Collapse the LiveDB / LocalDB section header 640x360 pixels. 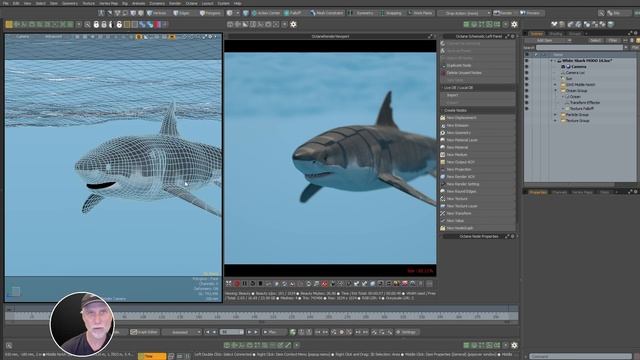[x=478, y=88]
